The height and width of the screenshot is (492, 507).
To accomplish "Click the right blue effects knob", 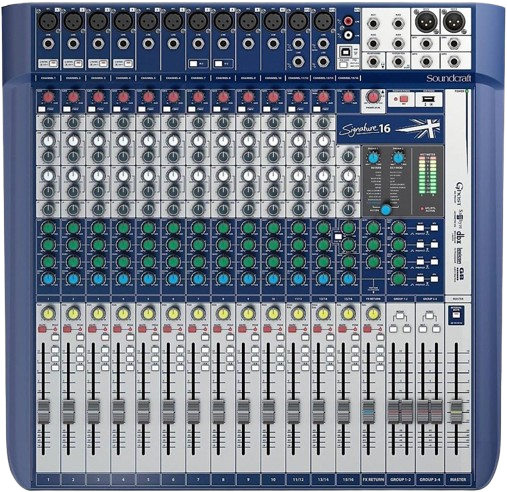I will pyautogui.click(x=398, y=158).
